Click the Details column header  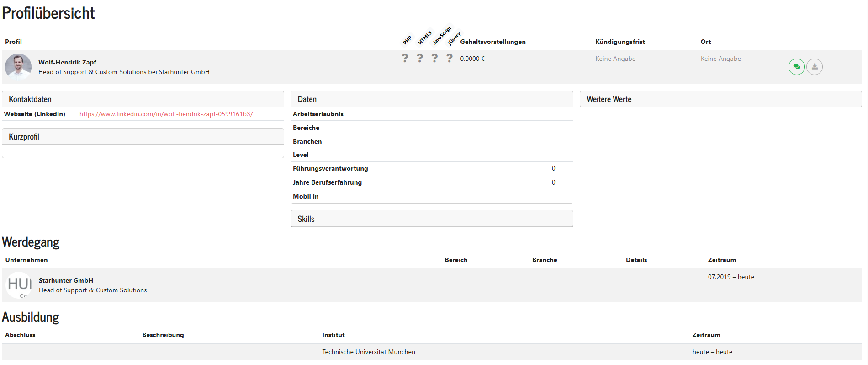click(636, 260)
